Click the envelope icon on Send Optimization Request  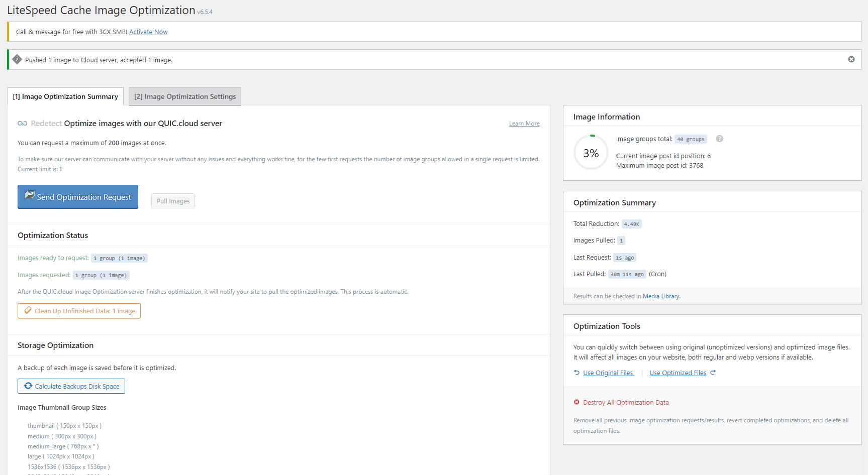[x=29, y=196]
